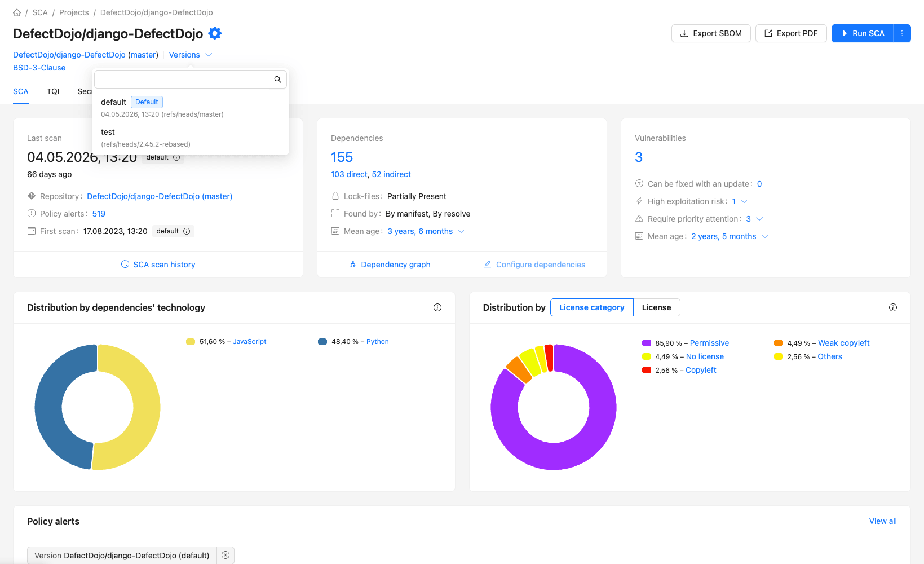Go to Projects in breadcrumb

[x=74, y=12]
